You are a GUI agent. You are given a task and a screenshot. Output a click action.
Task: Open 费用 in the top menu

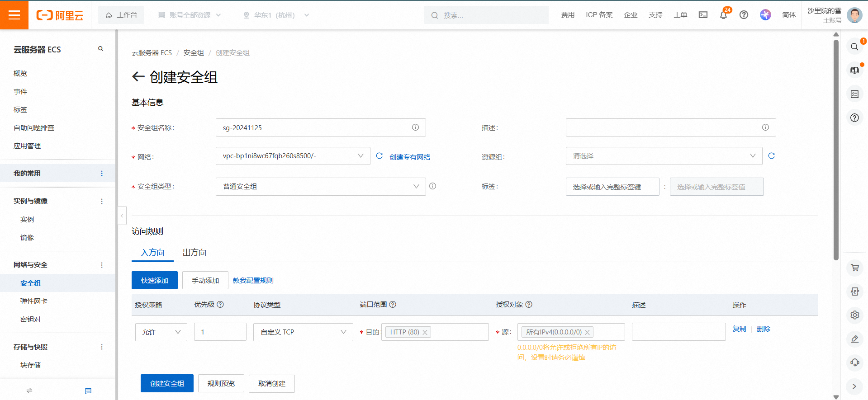pyautogui.click(x=568, y=15)
